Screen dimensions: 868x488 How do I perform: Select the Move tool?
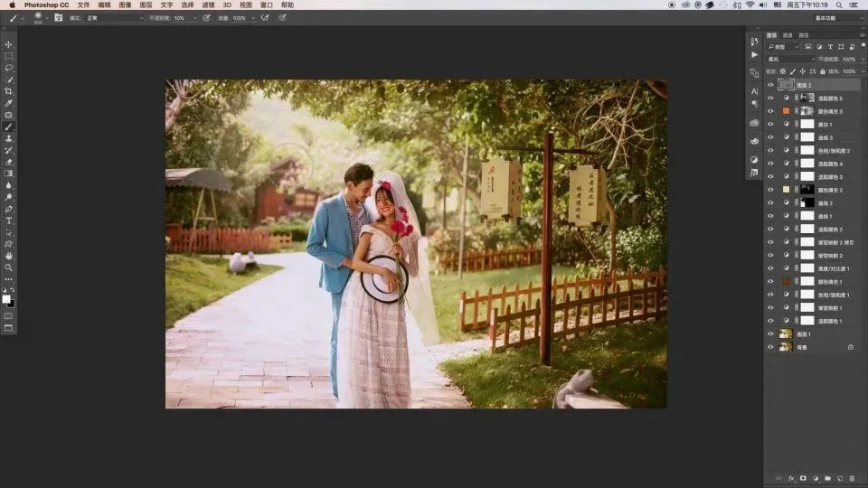click(x=9, y=44)
